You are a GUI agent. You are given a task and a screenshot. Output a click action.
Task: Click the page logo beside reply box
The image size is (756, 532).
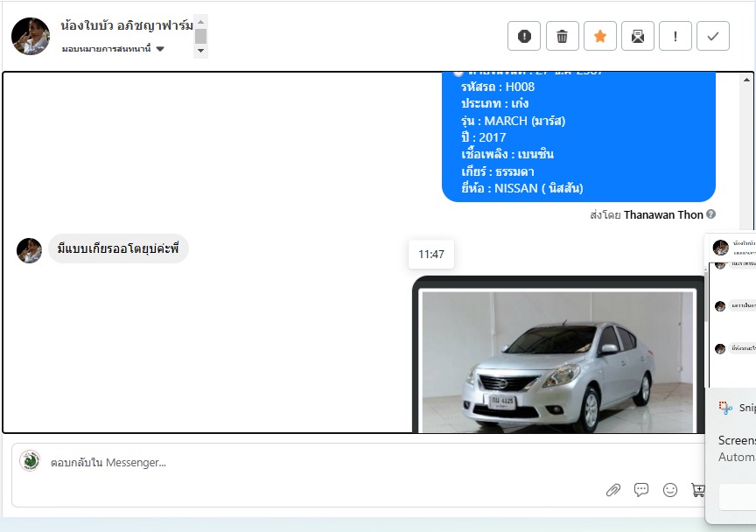click(30, 461)
